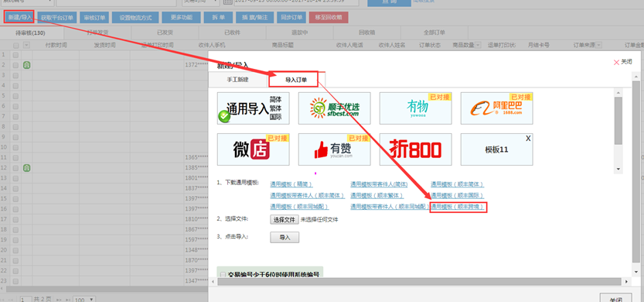
Task: Click page number input field in pager
Action: click(26, 300)
